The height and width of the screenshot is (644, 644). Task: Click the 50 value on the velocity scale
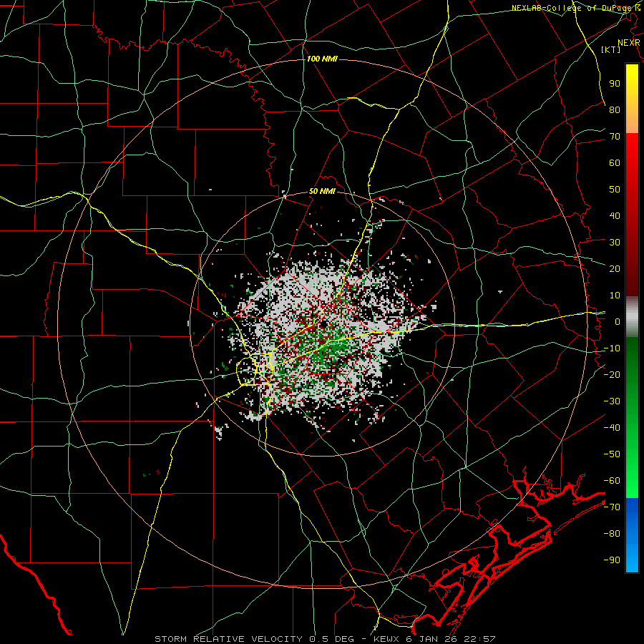pos(615,190)
